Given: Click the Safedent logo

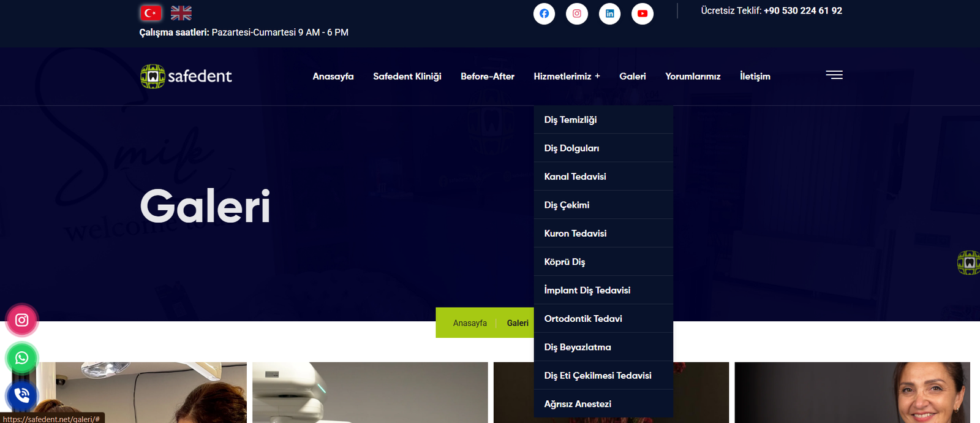Looking at the screenshot, I should click(x=186, y=77).
